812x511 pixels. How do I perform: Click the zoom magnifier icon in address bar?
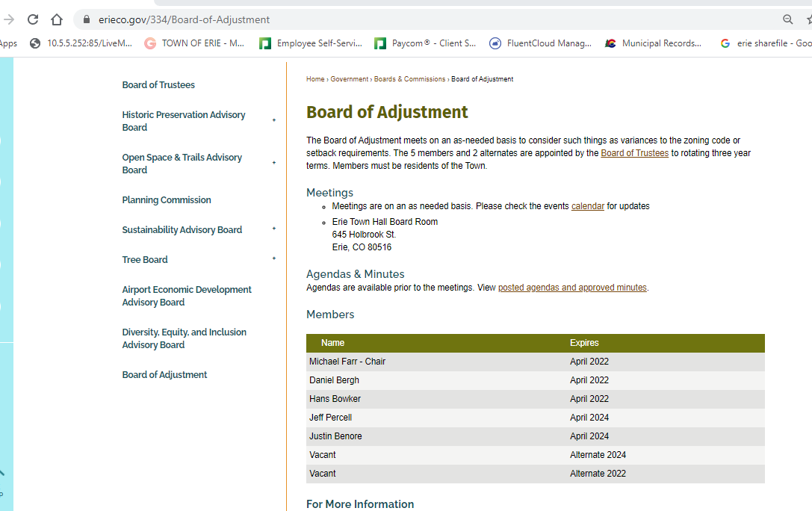click(788, 19)
